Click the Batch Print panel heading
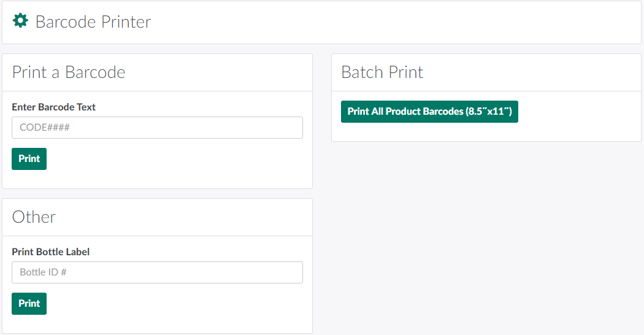Image resolution: width=644 pixels, height=335 pixels. pos(382,72)
